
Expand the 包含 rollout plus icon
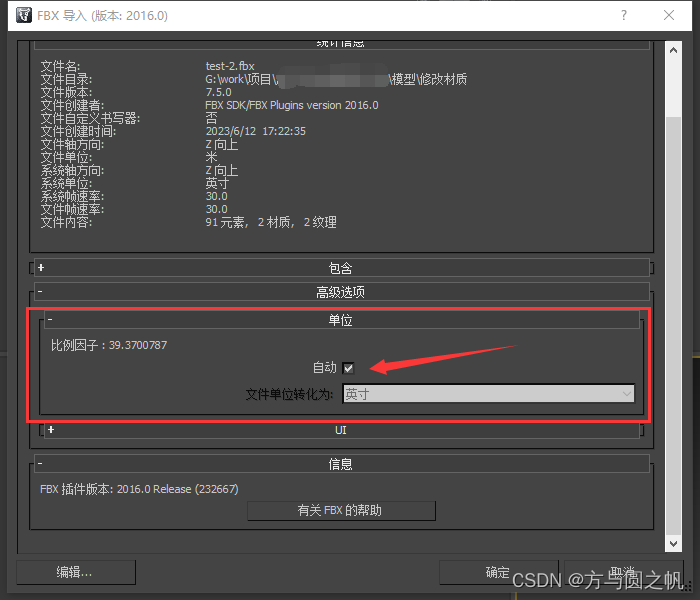(41, 268)
